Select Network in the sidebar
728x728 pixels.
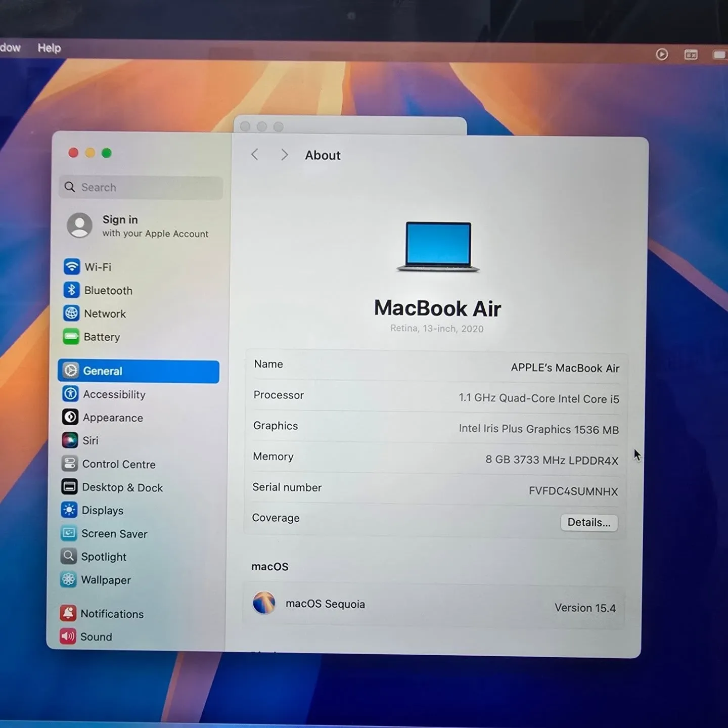138,313
